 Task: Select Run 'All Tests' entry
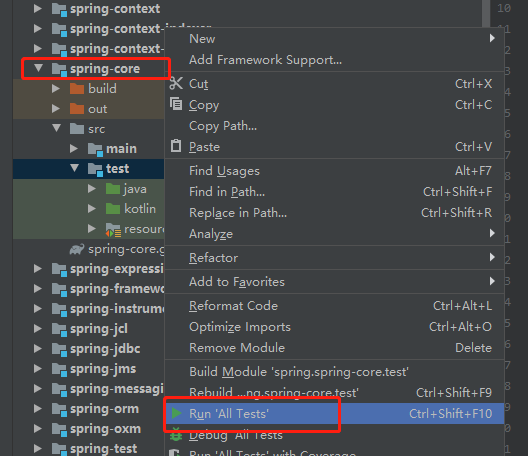click(x=334, y=414)
